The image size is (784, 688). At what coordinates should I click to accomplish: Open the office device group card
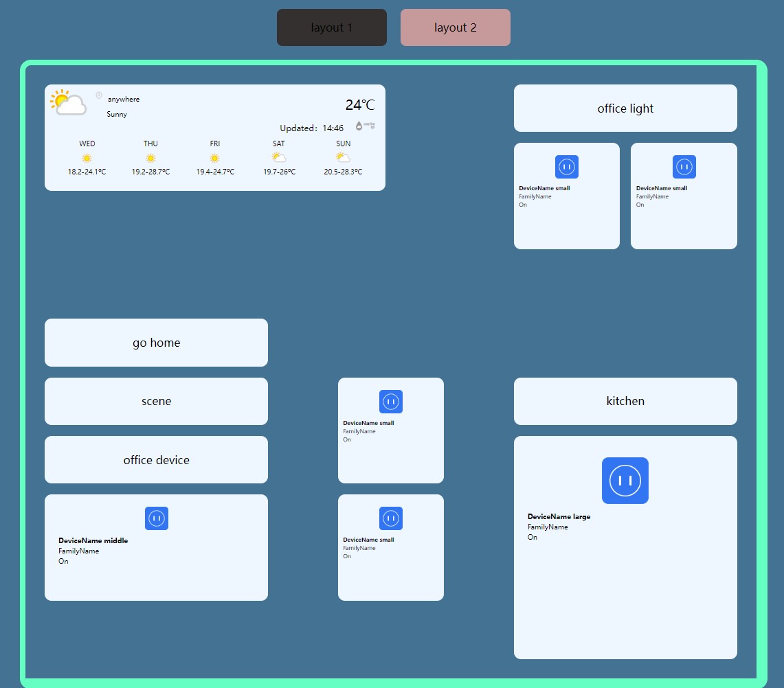point(156,459)
